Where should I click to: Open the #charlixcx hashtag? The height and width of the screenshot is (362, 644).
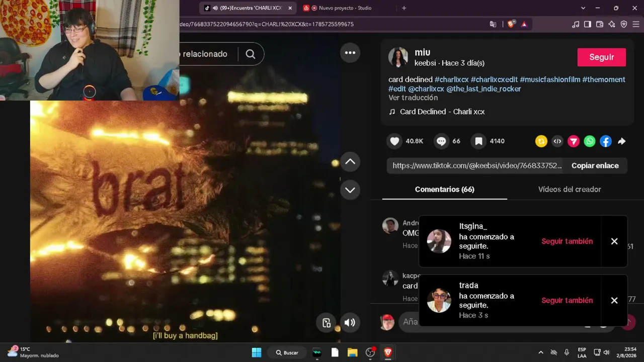pos(452,79)
